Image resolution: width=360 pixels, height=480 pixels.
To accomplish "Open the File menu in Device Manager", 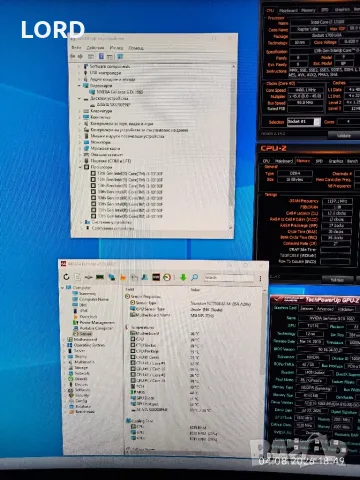I will (76, 48).
